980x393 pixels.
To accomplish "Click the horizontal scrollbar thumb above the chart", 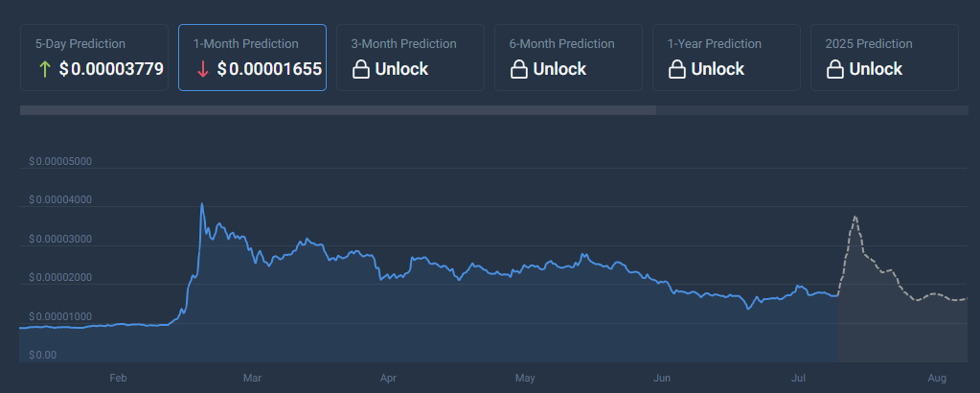I will tap(337, 110).
